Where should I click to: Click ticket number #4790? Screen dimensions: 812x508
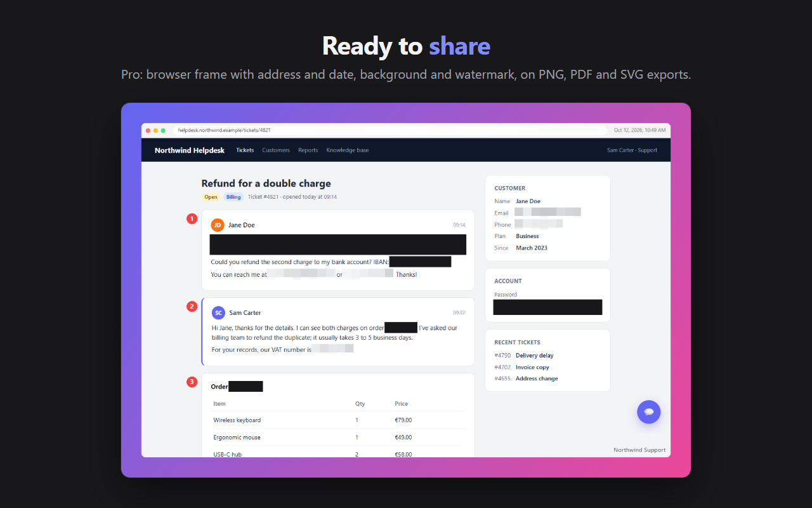[502, 356]
